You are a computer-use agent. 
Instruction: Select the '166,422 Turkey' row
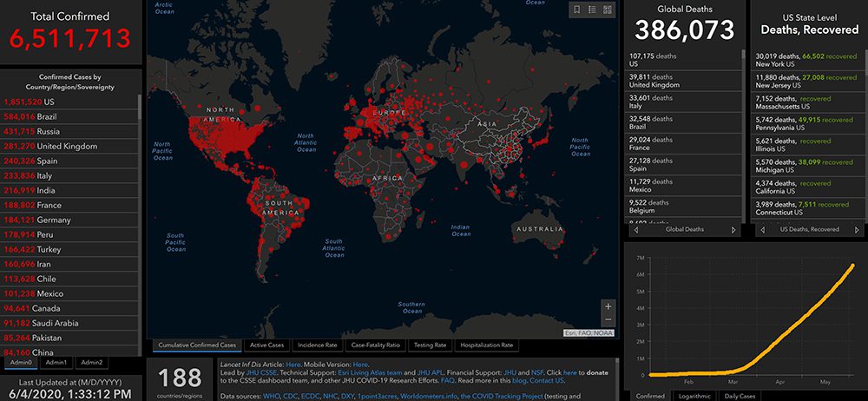[x=69, y=249]
